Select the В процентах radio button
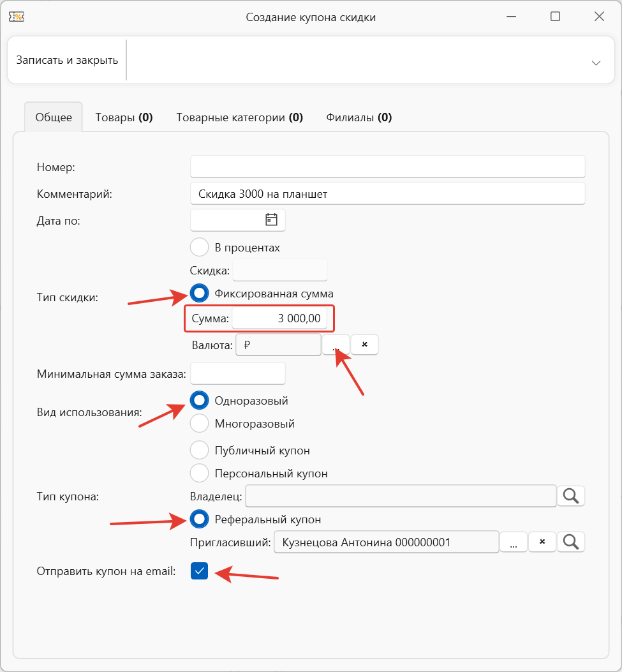Image resolution: width=622 pixels, height=672 pixels. coord(200,248)
